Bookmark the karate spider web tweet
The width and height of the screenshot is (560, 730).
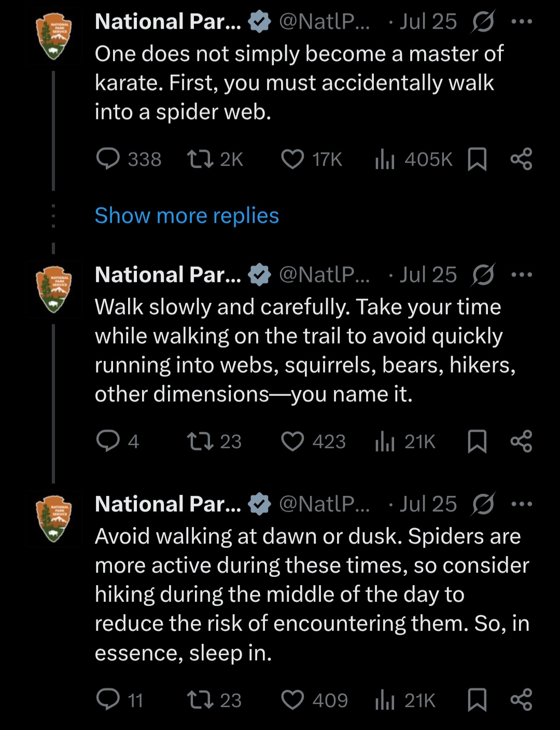(x=477, y=159)
